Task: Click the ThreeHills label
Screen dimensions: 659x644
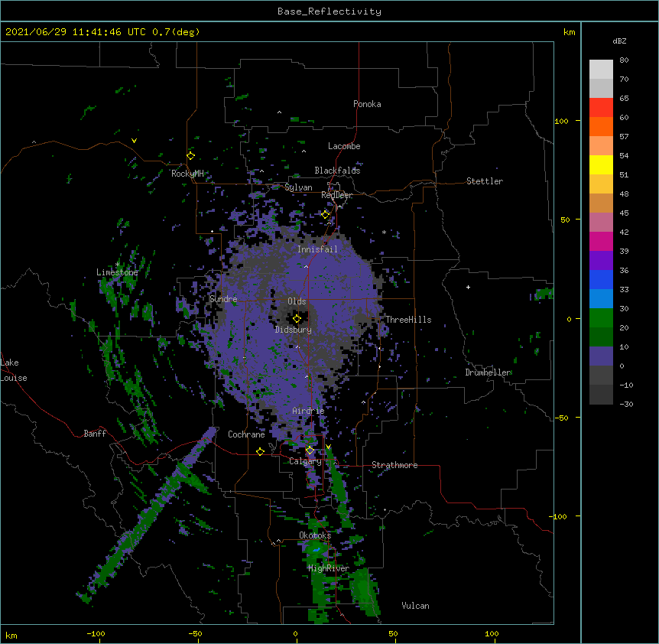Action: coord(408,320)
